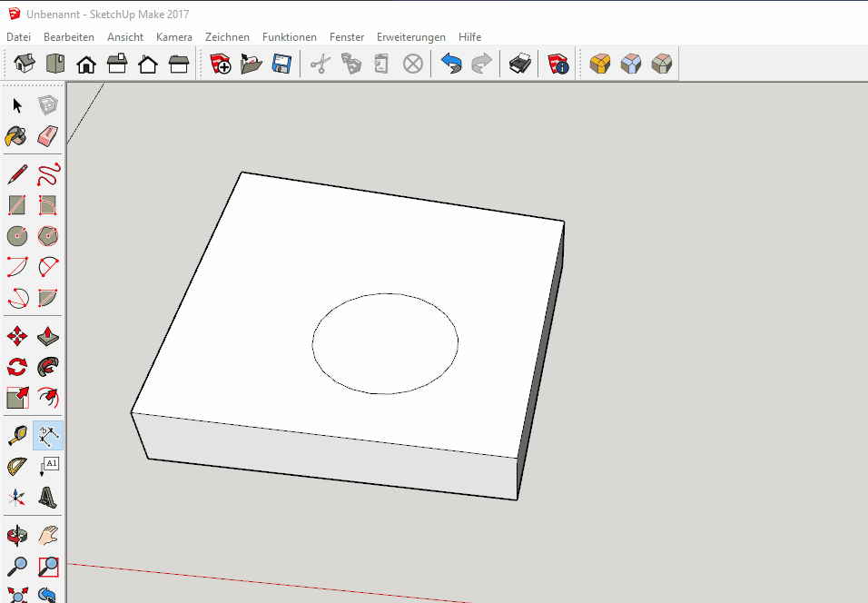
Task: Activate the Push/Pull tool
Action: click(x=48, y=337)
